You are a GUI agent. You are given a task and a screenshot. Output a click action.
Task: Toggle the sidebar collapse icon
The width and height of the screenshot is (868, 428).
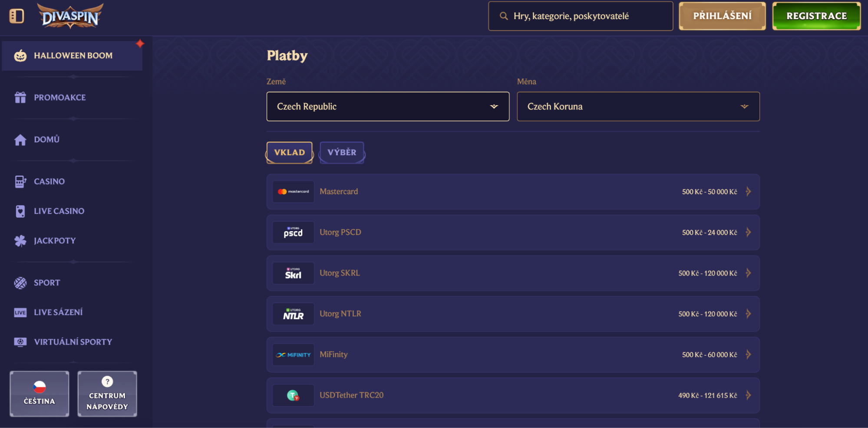coord(17,16)
